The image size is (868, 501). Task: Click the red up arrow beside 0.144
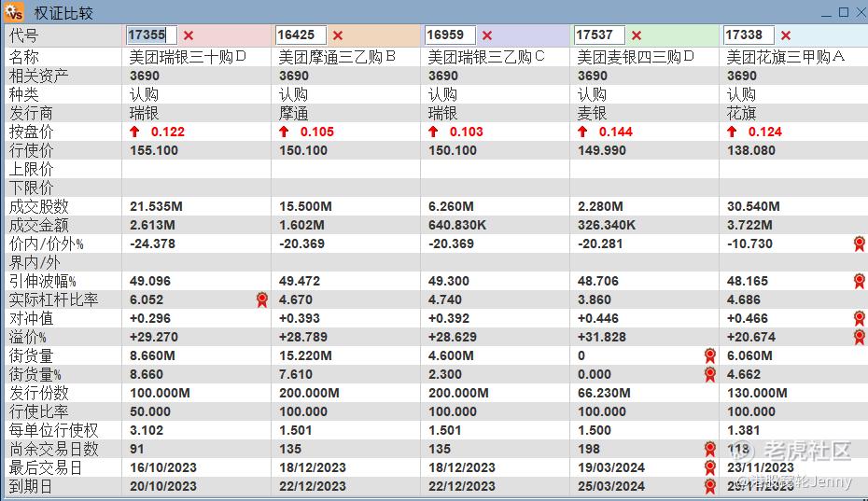pos(582,132)
